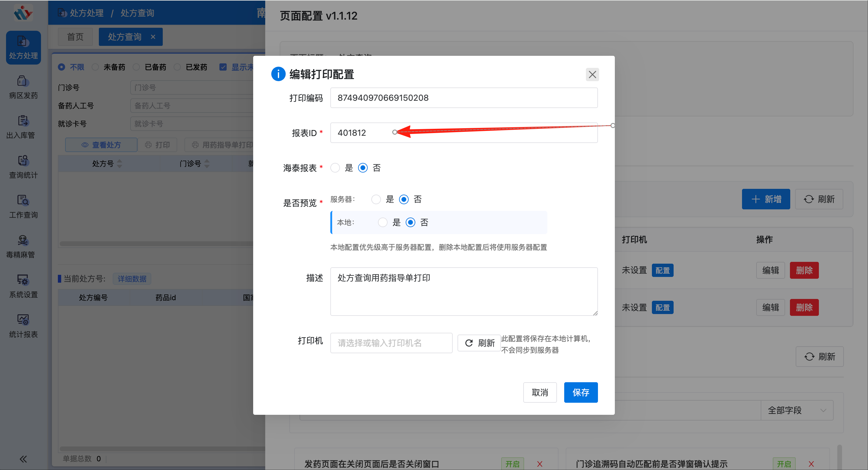The width and height of the screenshot is (868, 470).
Task: Click 新增 to add a configuration
Action: point(766,199)
